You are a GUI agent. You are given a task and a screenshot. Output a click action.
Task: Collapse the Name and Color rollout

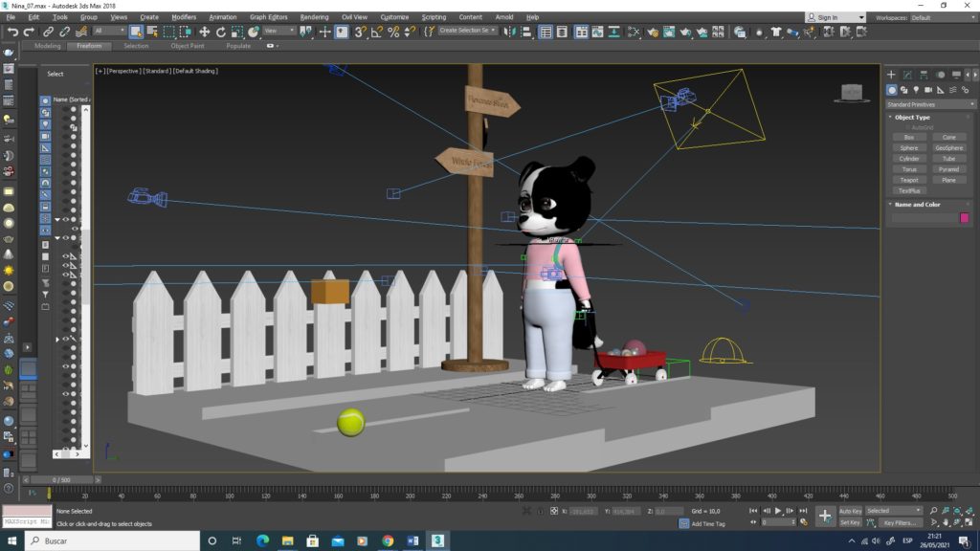pos(917,205)
